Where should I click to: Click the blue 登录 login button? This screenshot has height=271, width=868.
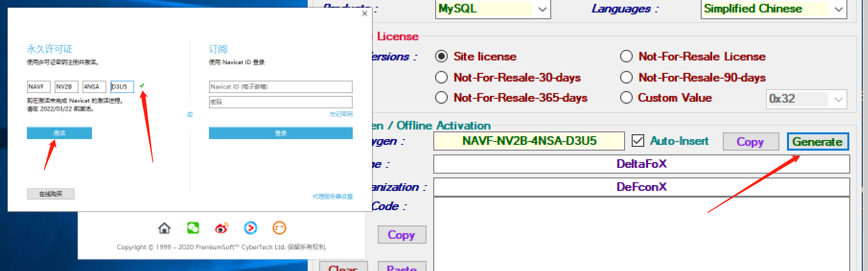(281, 133)
